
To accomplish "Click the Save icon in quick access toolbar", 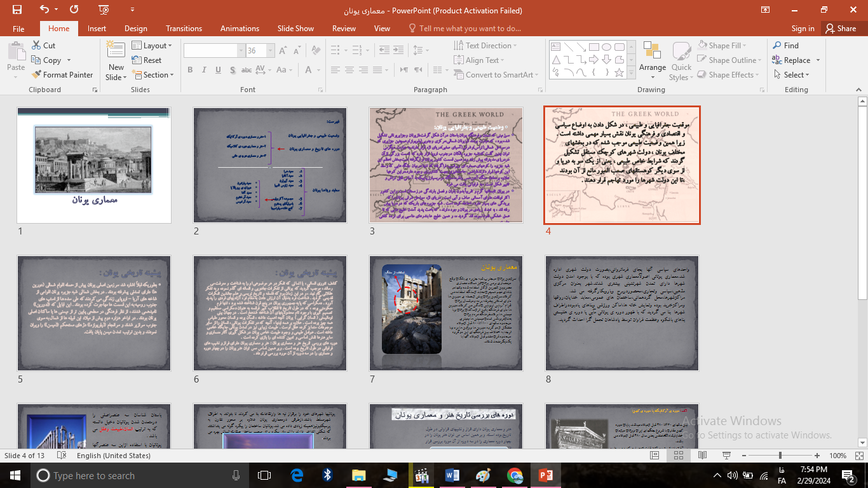I will pos(17,10).
